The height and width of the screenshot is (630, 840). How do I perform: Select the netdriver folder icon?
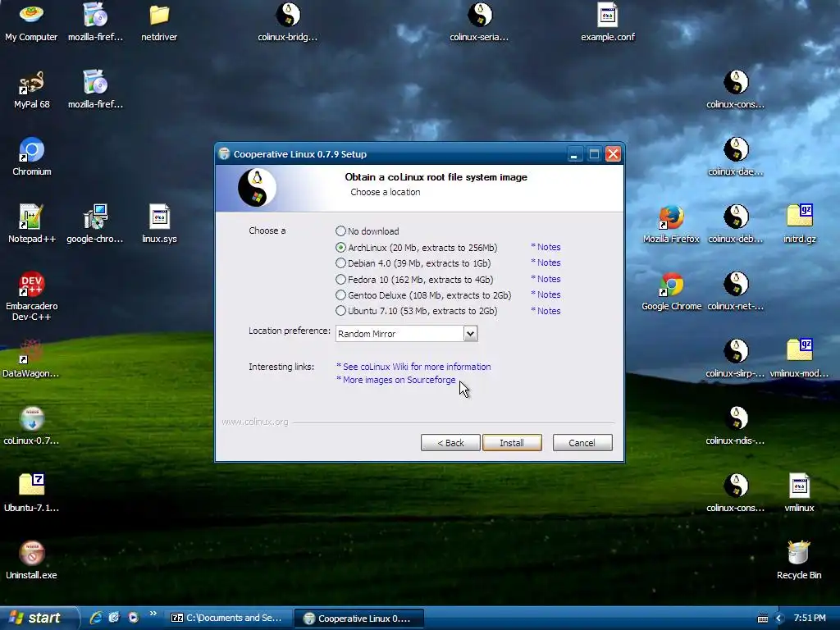pos(159,23)
